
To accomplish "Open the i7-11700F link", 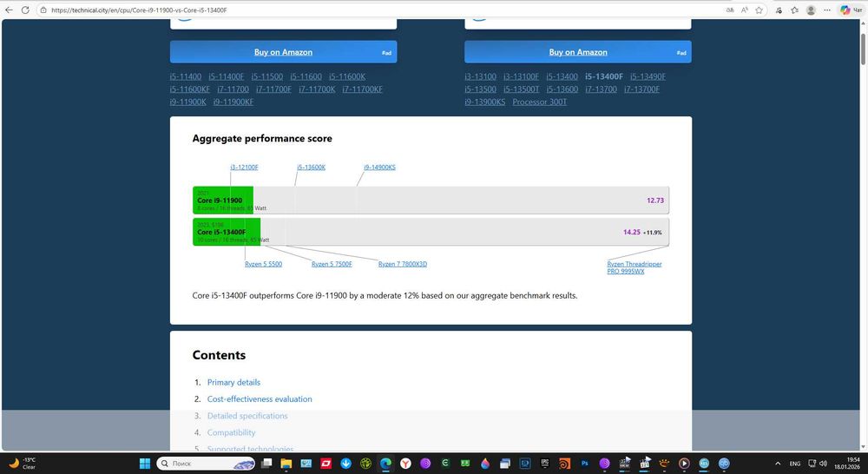I will (x=273, y=89).
